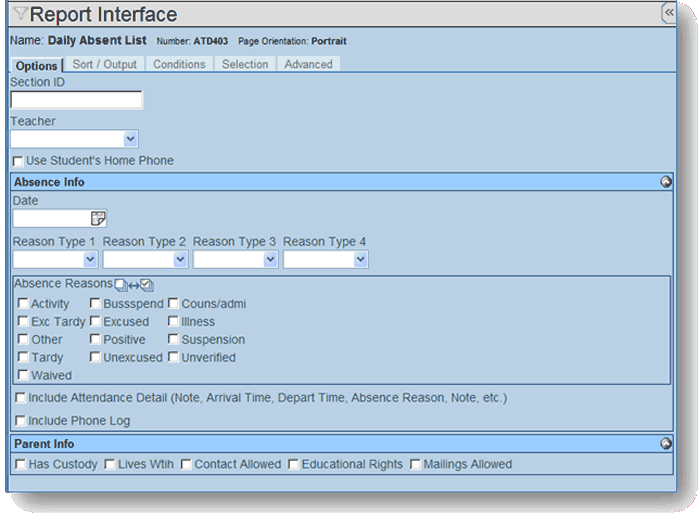Check the Activity absence reason
Viewport: 700px width, 513px height.
tap(23, 304)
